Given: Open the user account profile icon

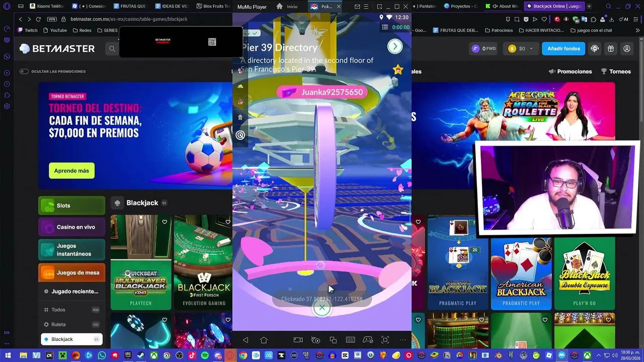Looking at the screenshot, I should point(627,49).
